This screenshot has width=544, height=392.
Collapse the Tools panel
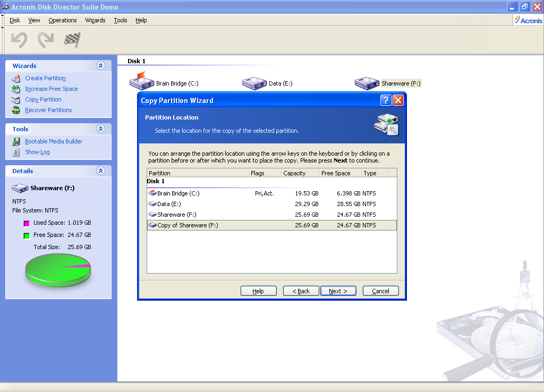point(100,129)
